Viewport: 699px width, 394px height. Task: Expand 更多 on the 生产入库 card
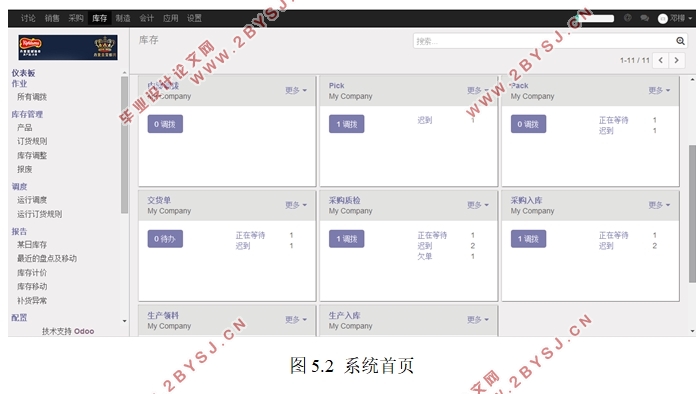click(x=478, y=320)
